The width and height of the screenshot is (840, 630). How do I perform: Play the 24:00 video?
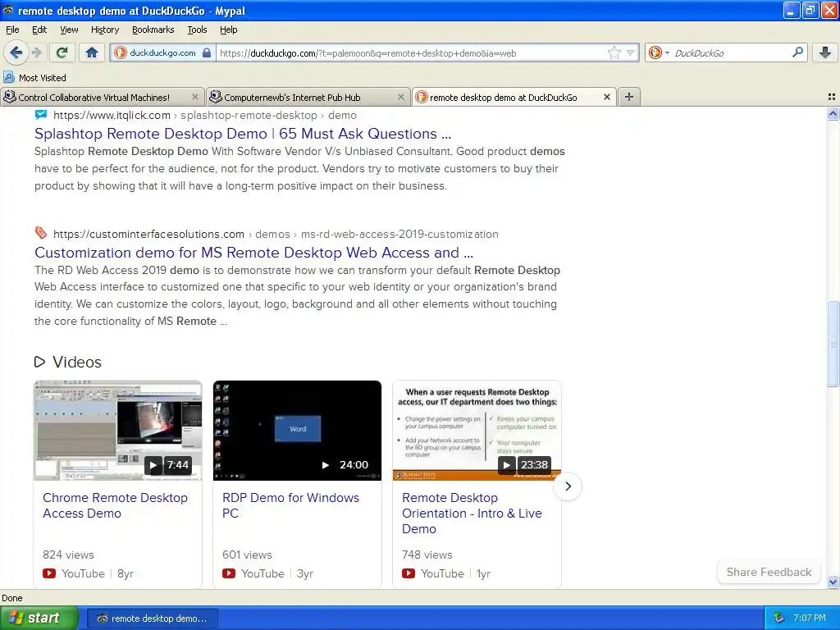pos(325,465)
